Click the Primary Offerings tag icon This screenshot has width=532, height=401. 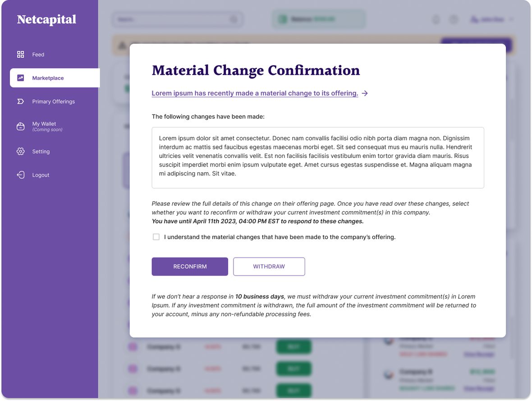pos(21,101)
